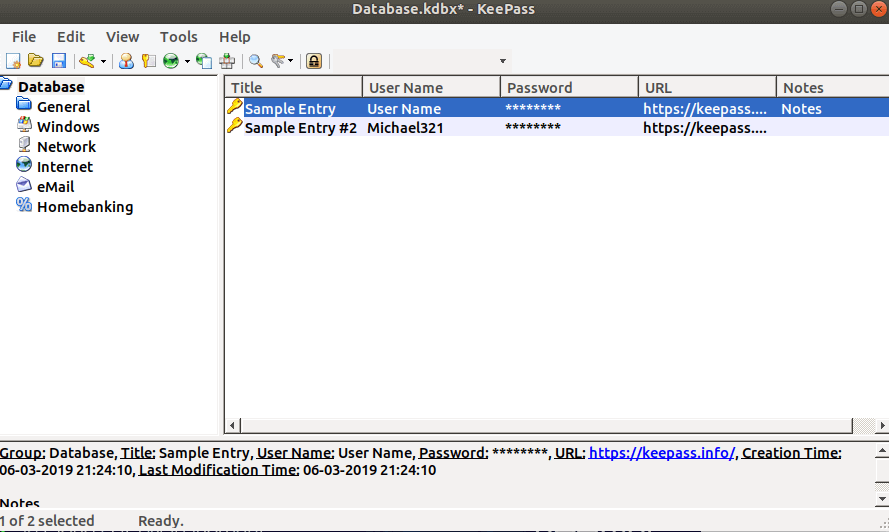Select the Homebanking group
The width and height of the screenshot is (889, 532).
pyautogui.click(x=85, y=207)
